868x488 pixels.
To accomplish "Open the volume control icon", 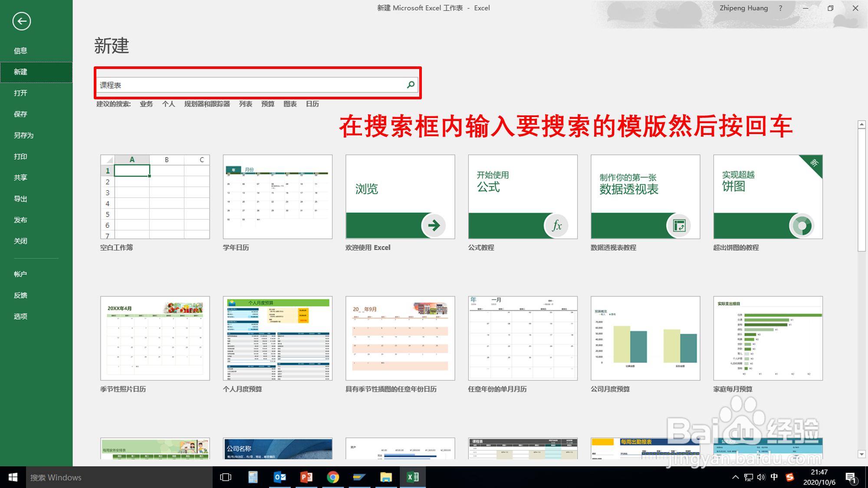I will [x=761, y=477].
